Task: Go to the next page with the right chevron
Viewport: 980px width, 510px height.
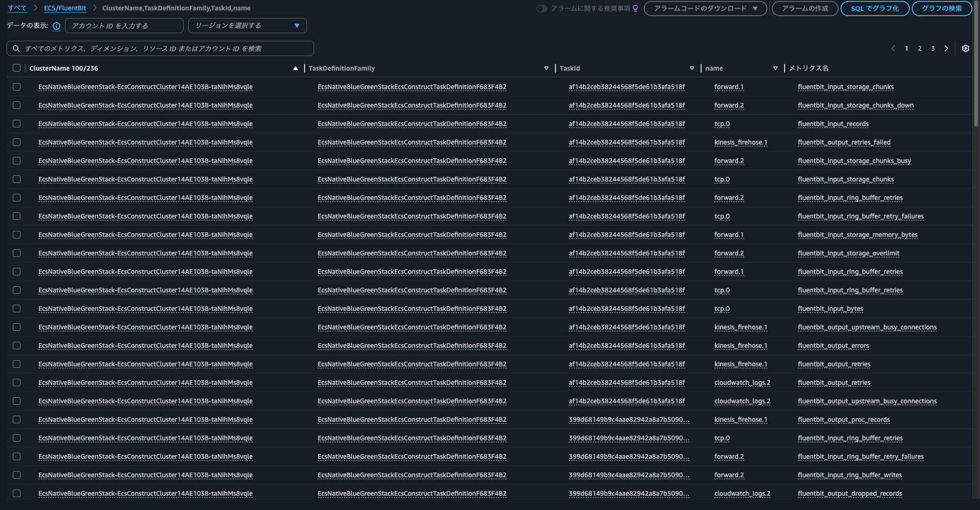Action: 947,48
